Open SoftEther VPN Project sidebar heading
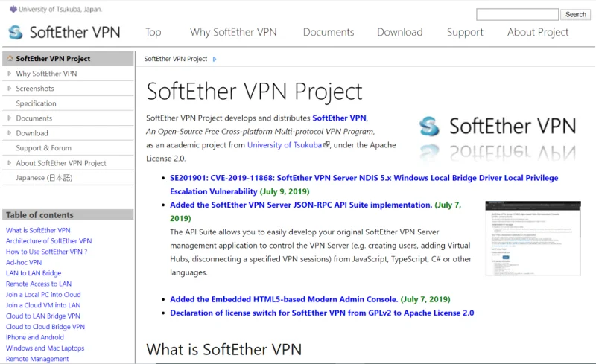The width and height of the screenshot is (596, 364). [53, 59]
